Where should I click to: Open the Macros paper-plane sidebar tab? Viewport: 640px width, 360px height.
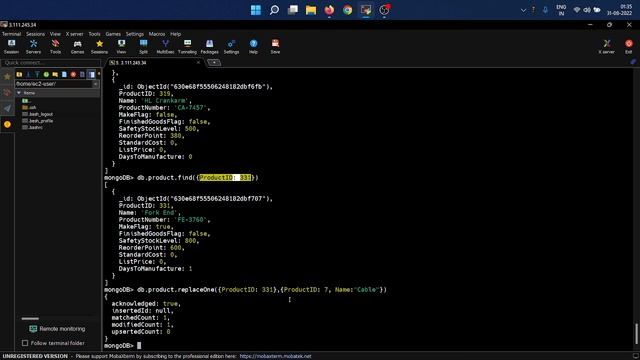[x=7, y=109]
